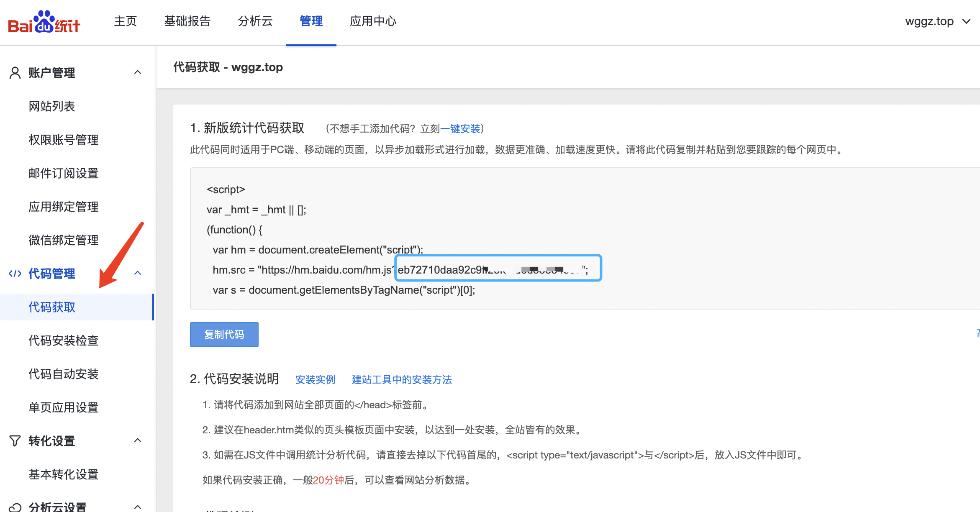Click the conversion settings funnel icon
This screenshot has height=512, width=980.
click(x=15, y=441)
